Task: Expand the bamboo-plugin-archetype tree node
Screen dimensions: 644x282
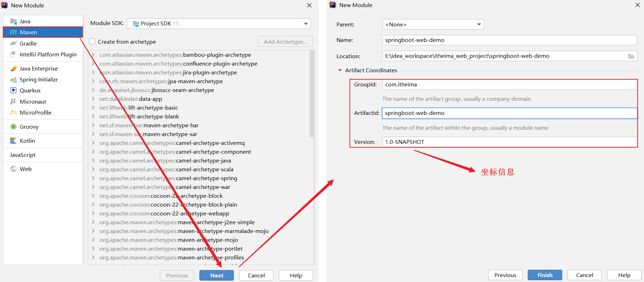Action: (x=93, y=55)
